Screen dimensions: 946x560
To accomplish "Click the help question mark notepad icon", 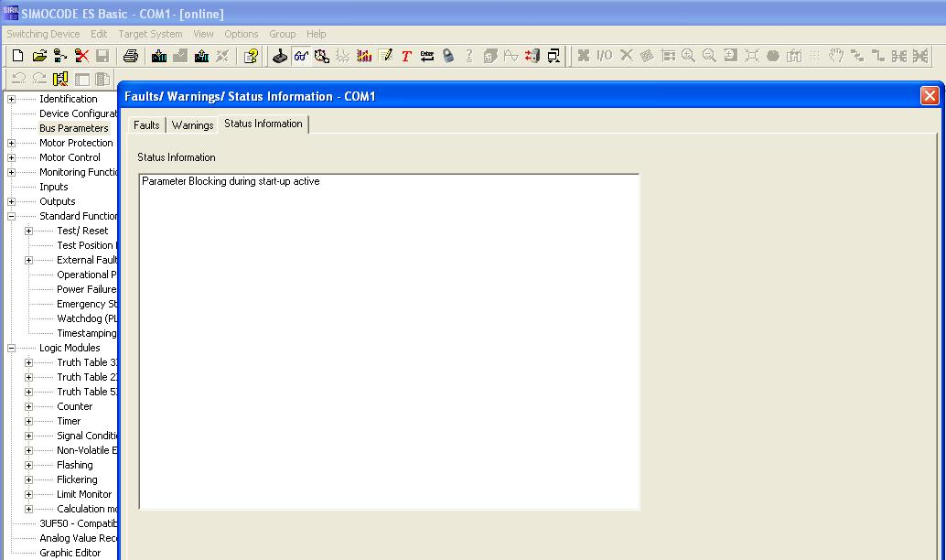I will pyautogui.click(x=251, y=56).
